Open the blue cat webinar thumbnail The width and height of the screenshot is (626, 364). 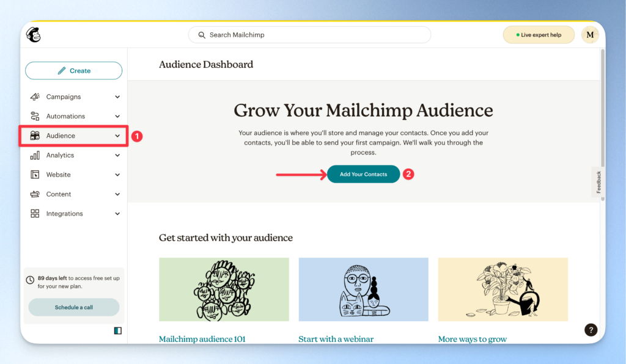click(363, 289)
